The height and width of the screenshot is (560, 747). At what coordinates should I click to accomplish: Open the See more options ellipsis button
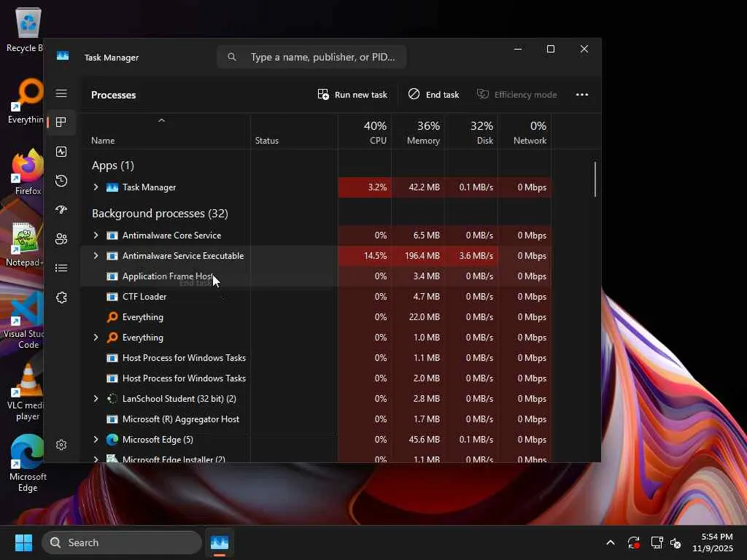pos(581,94)
